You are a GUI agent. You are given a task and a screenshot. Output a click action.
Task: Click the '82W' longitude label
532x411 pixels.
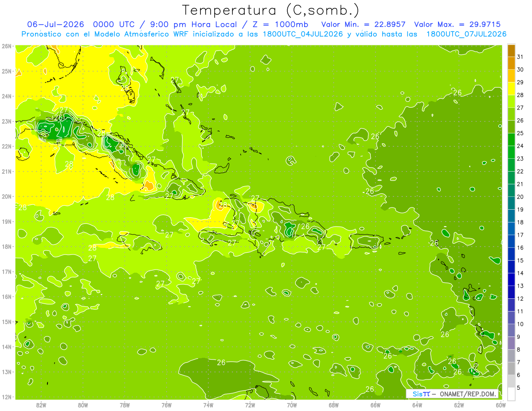tap(41, 405)
